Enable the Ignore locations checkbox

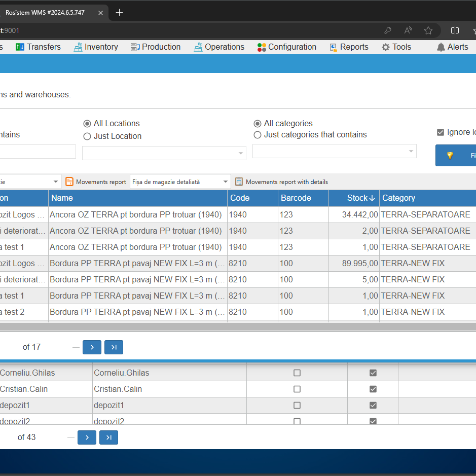point(441,132)
